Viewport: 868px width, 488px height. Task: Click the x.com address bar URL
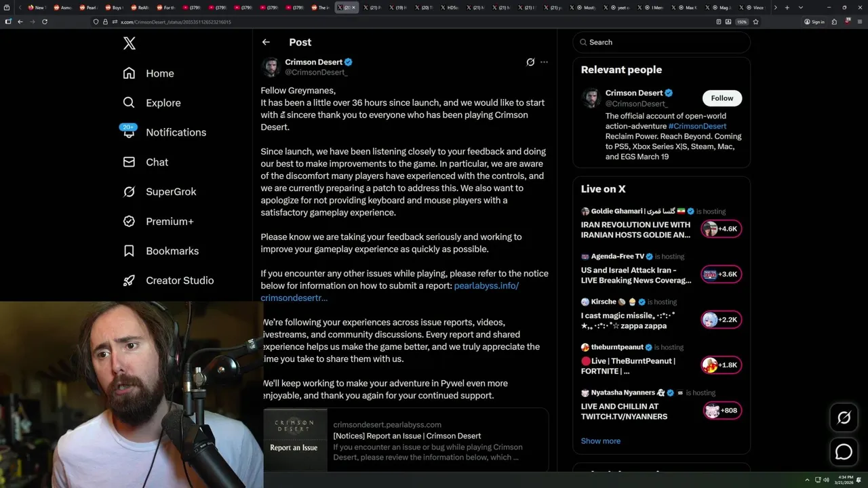pyautogui.click(x=176, y=22)
